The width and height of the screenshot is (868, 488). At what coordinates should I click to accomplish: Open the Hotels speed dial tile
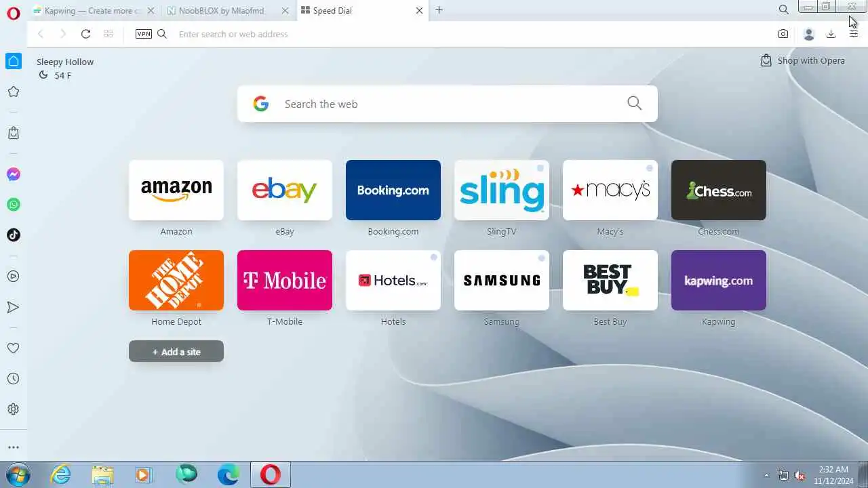tap(393, 280)
